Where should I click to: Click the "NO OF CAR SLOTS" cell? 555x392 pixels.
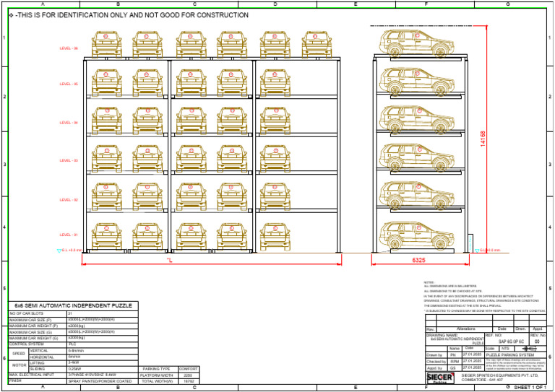point(38,313)
